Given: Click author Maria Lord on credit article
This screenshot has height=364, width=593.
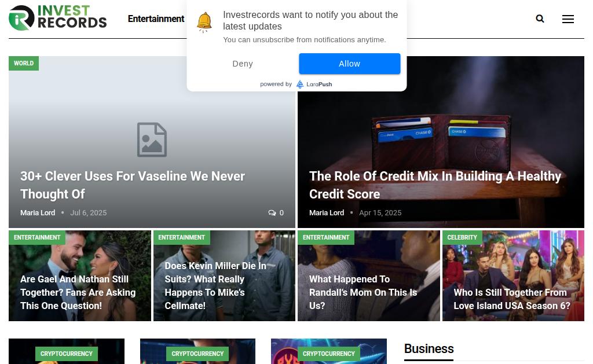Looking at the screenshot, I should point(327,213).
